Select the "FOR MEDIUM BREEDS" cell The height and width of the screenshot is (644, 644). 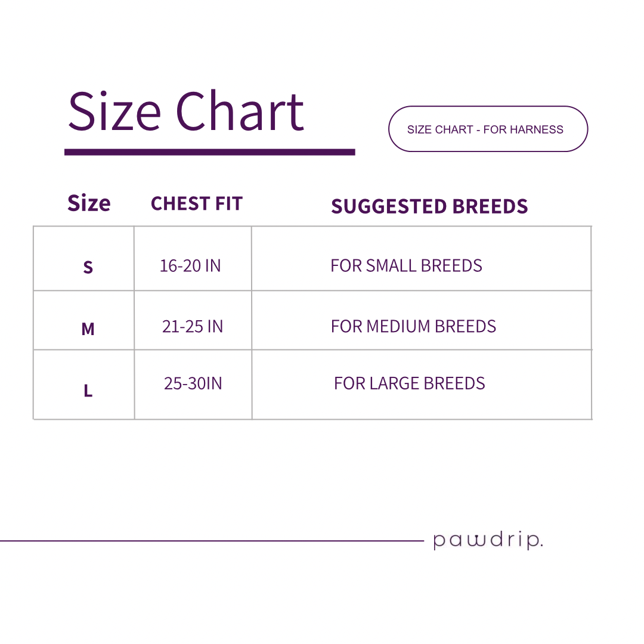[x=413, y=326]
